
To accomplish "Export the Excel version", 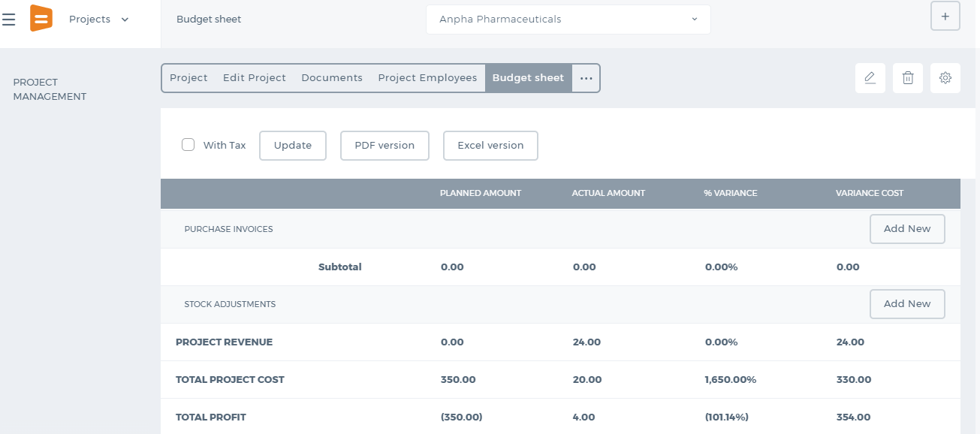I will [490, 146].
